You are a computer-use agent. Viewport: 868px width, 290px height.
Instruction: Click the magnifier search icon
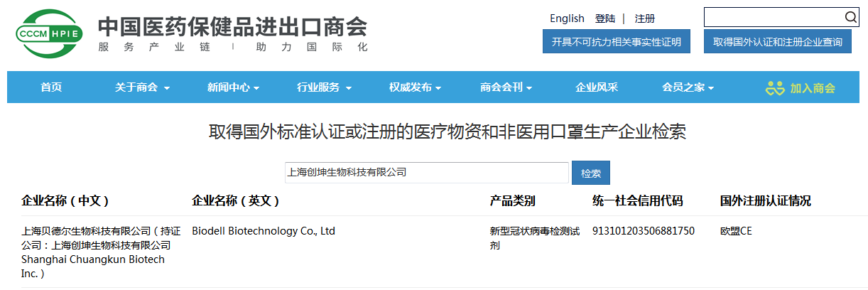pos(850,18)
